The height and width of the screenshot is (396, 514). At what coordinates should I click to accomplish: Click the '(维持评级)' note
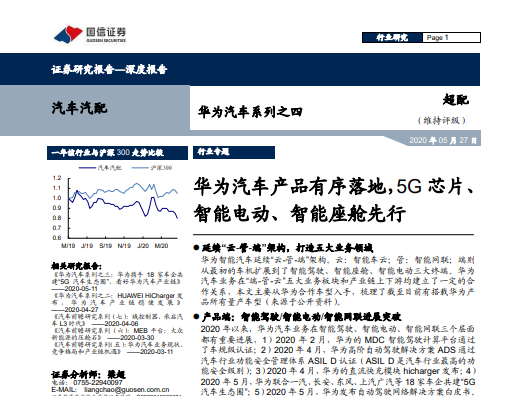click(x=442, y=120)
